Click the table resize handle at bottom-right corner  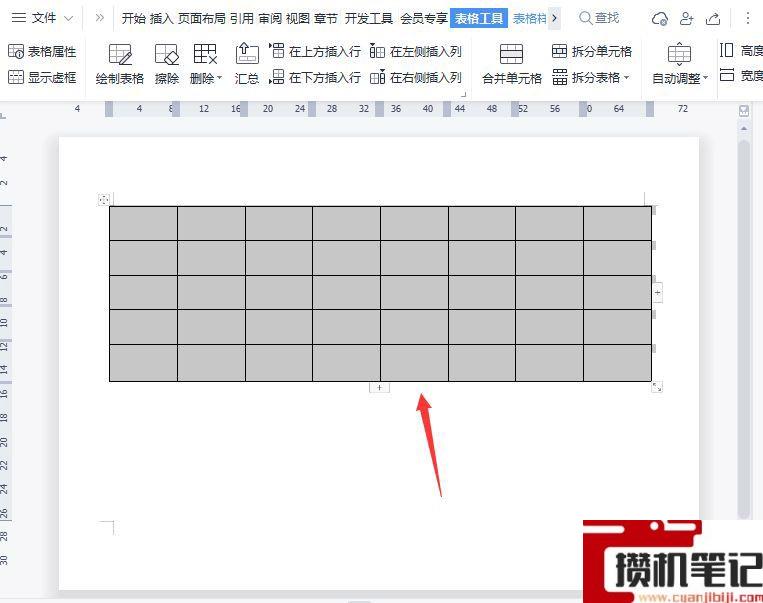click(x=657, y=387)
